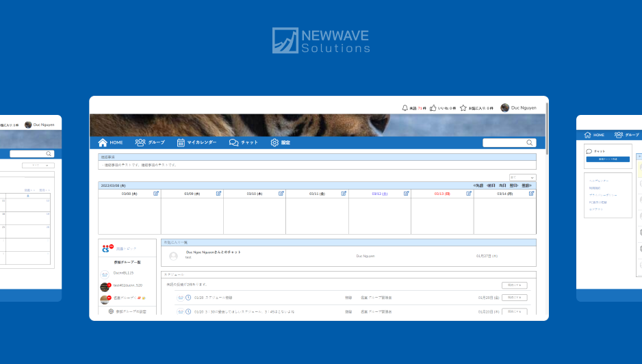Viewport: 642px width, 364px height.
Task: Open the チャット (Chat) menu
Action: (244, 143)
